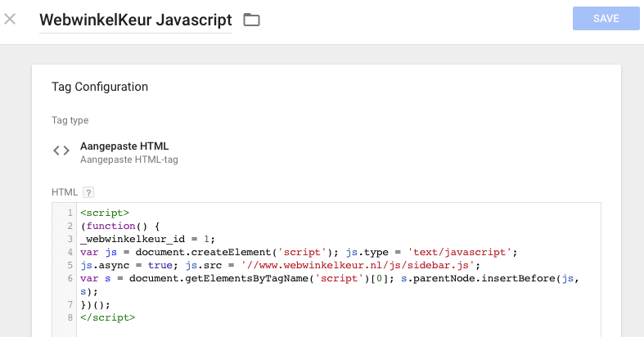Click the folder icon beside the tag name
This screenshot has width=644, height=337.
point(251,20)
